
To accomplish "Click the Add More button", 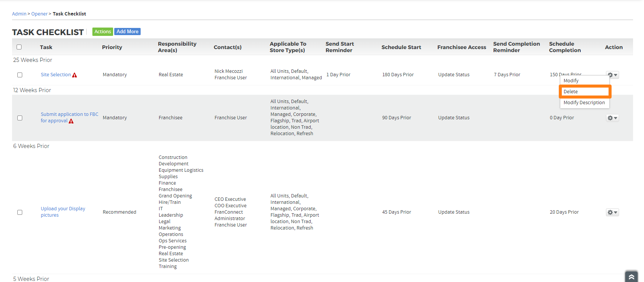I will (127, 32).
